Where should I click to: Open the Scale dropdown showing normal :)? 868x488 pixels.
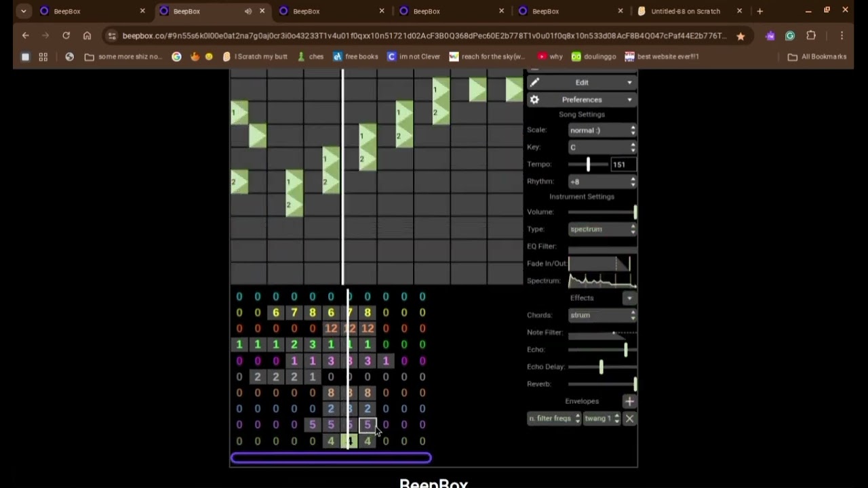coord(602,130)
